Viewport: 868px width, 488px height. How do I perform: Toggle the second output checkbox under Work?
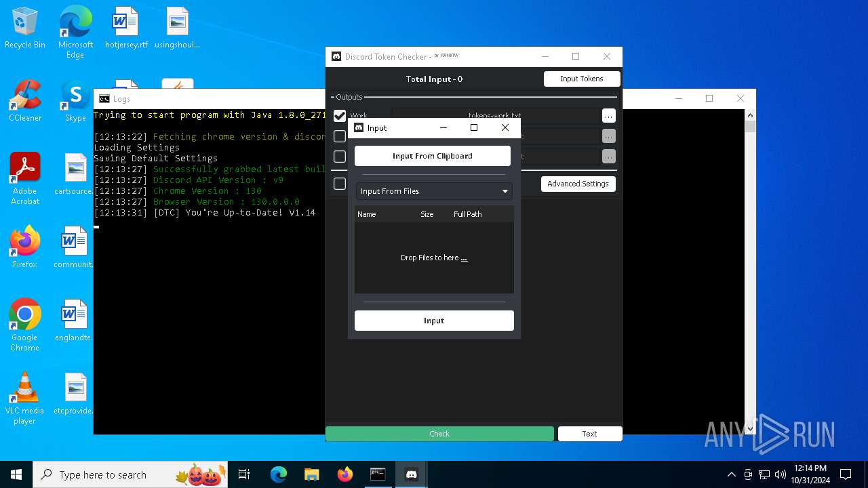pyautogui.click(x=340, y=136)
